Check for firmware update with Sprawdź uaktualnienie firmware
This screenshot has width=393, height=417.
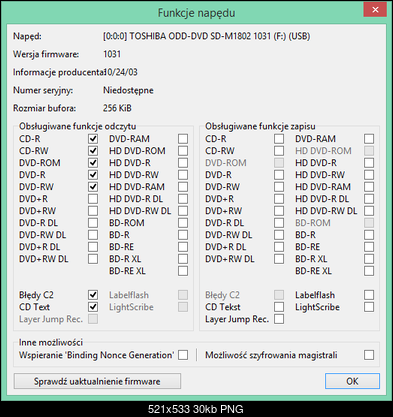click(x=97, y=381)
